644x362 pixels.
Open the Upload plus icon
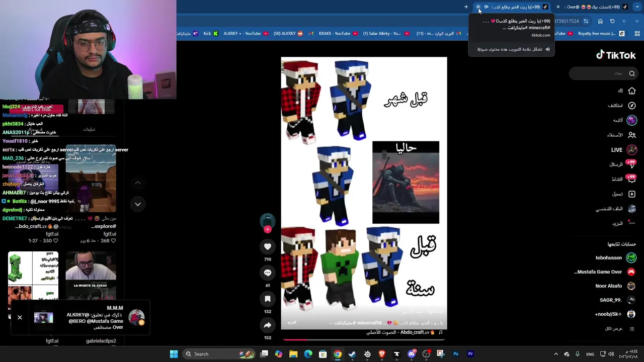[632, 194]
